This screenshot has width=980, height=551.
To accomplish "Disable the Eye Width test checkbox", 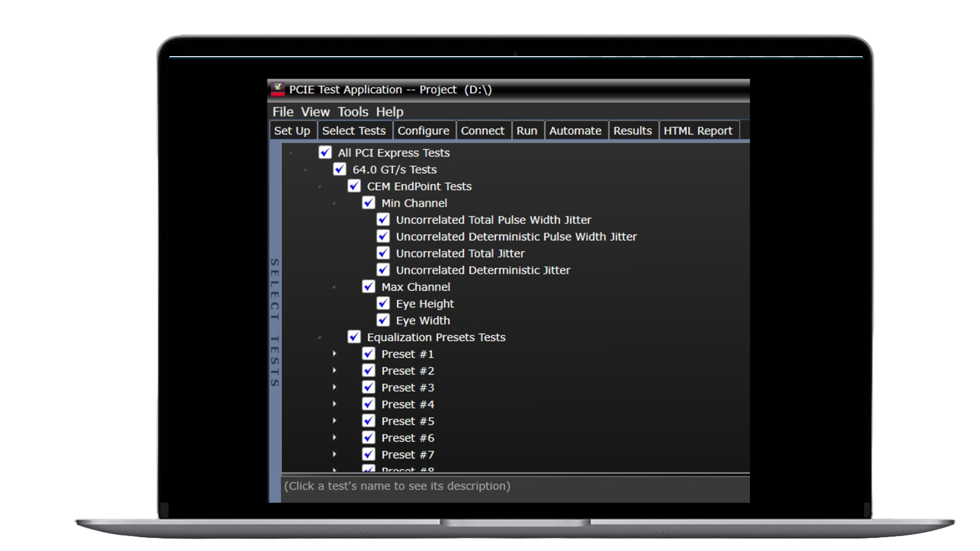I will coord(383,320).
